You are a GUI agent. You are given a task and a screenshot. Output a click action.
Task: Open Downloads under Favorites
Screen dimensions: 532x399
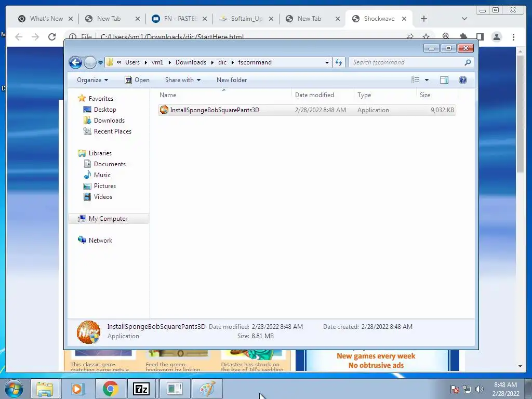pos(109,121)
